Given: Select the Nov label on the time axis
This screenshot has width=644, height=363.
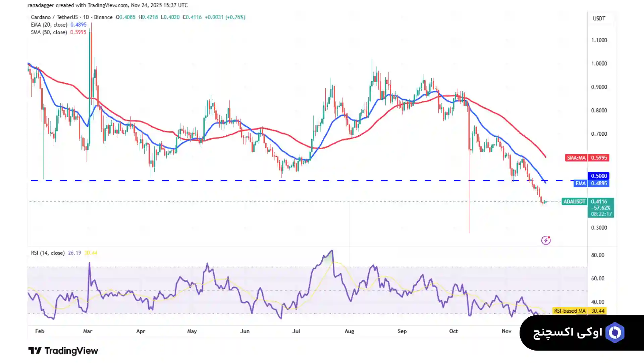Looking at the screenshot, I should point(506,331).
